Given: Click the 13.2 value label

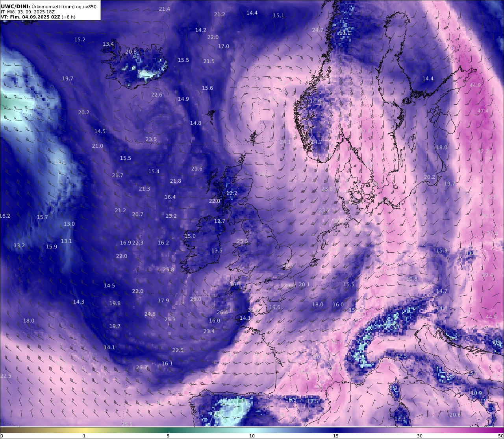Looking at the screenshot, I should (x=19, y=245).
